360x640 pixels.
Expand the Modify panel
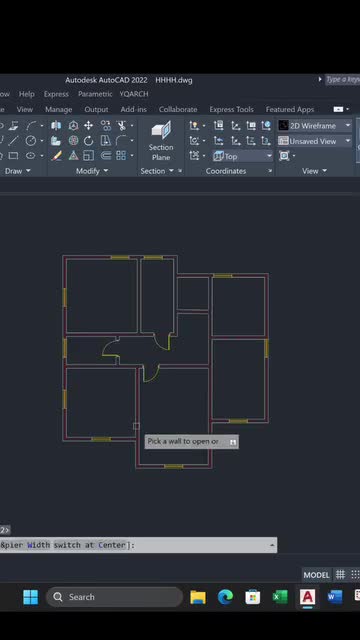point(92,171)
